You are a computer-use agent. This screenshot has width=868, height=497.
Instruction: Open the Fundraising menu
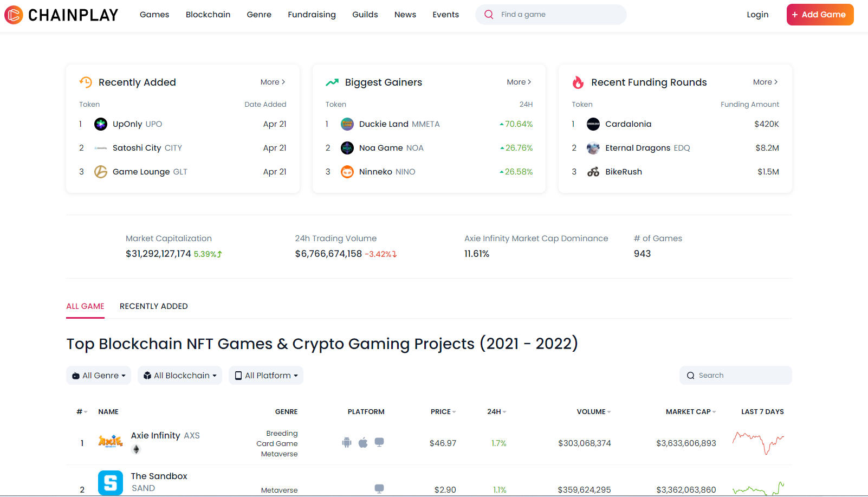click(312, 15)
